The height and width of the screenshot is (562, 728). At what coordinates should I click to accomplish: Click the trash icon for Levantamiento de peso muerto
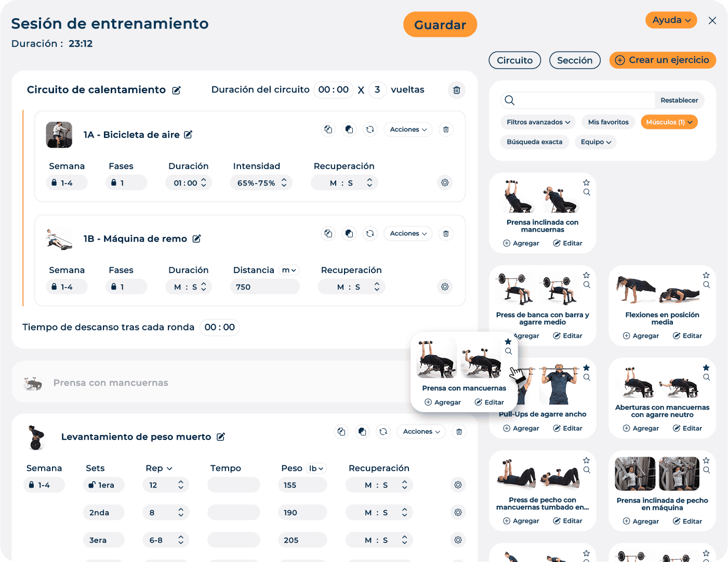pos(459,432)
